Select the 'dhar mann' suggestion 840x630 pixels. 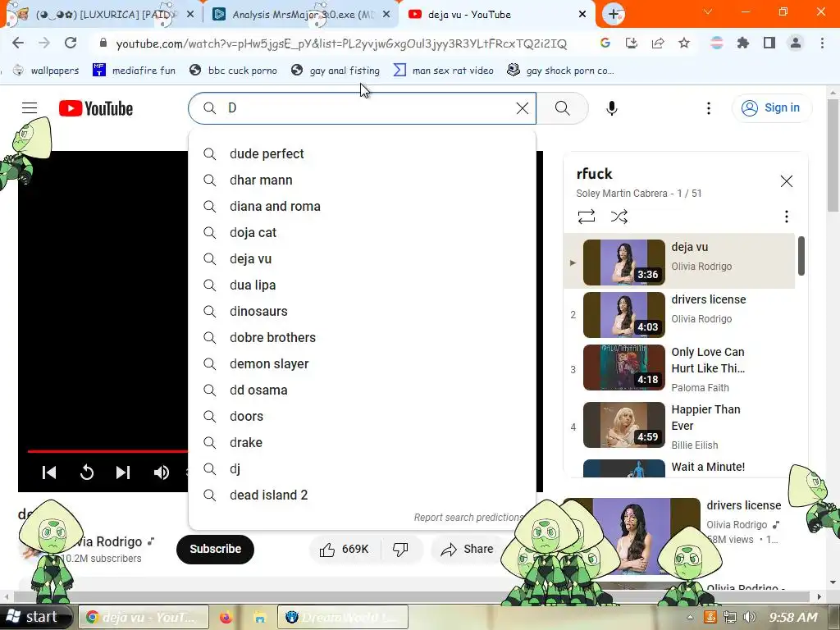362,180
